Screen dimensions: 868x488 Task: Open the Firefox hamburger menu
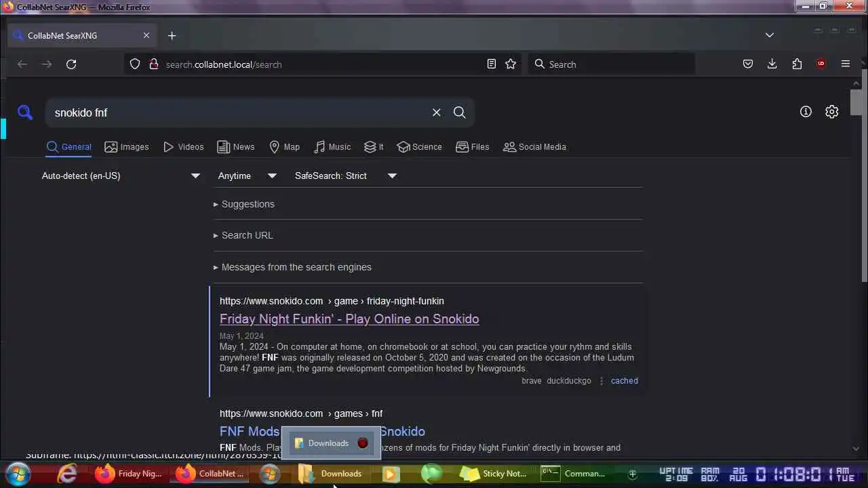point(846,64)
